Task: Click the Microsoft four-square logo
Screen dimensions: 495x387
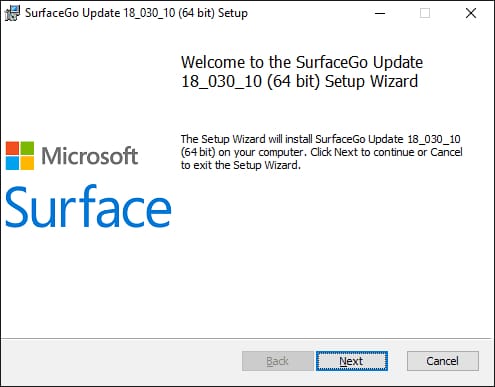Action: pyautogui.click(x=20, y=156)
